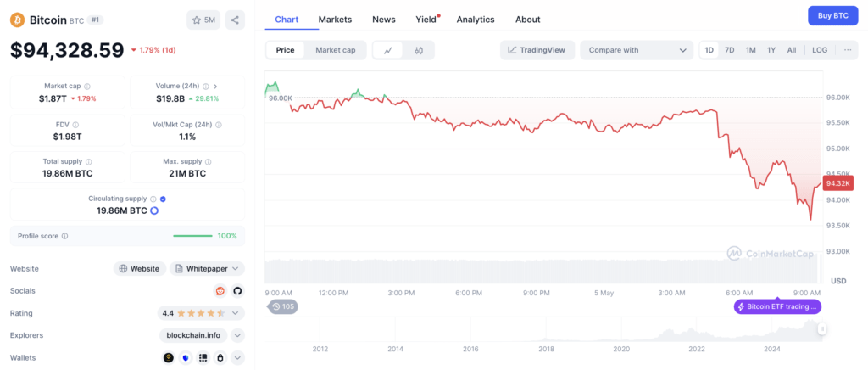Set chart range to 1M
Viewport: 868px width, 370px height.
click(751, 50)
